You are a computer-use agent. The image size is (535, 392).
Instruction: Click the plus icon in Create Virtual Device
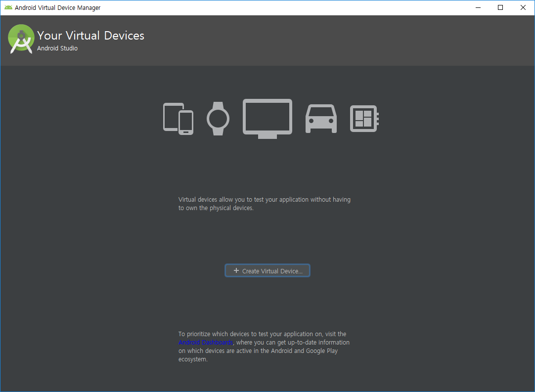[x=236, y=270]
